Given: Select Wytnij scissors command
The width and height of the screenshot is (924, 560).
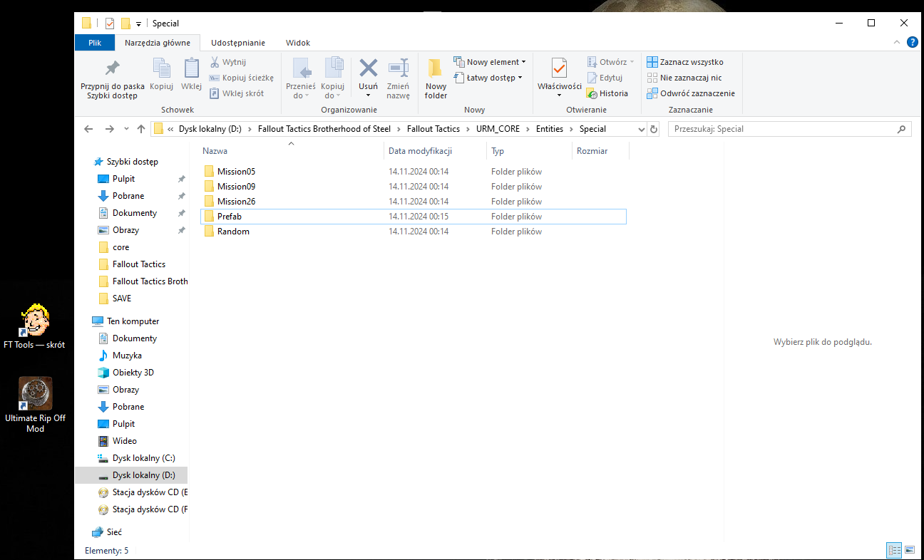Looking at the screenshot, I should pyautogui.click(x=227, y=62).
